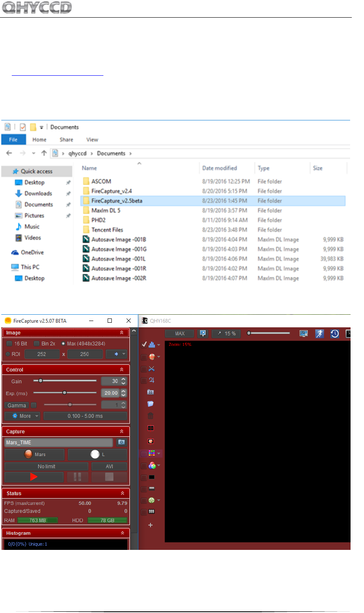Click the MAX button in preview toolbar
Screen dimensions: 364x613
point(180,334)
